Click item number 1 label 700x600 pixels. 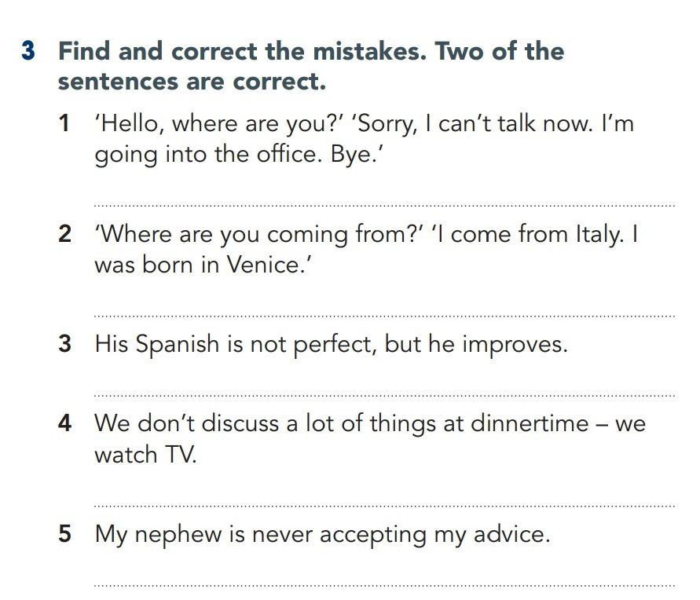(64, 123)
